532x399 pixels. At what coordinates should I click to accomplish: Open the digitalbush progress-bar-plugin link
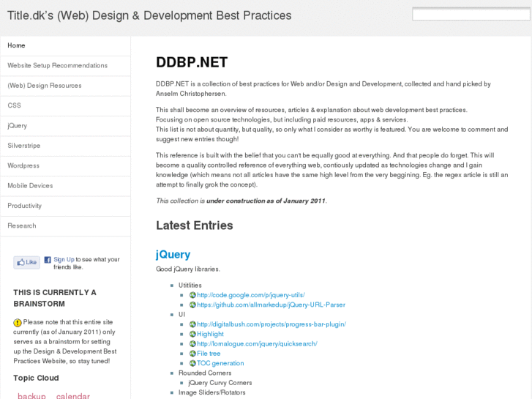(271, 324)
